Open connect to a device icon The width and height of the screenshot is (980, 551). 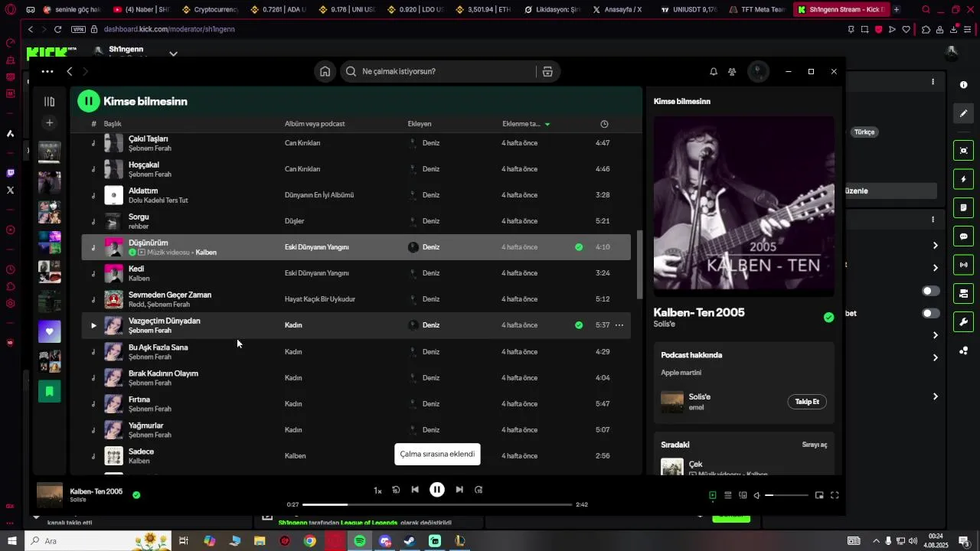743,495
